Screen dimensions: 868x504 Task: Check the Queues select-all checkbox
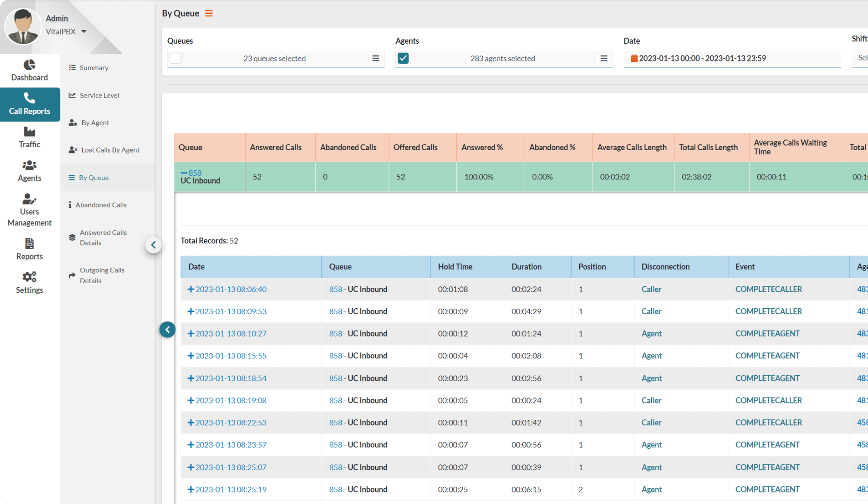pyautogui.click(x=175, y=59)
